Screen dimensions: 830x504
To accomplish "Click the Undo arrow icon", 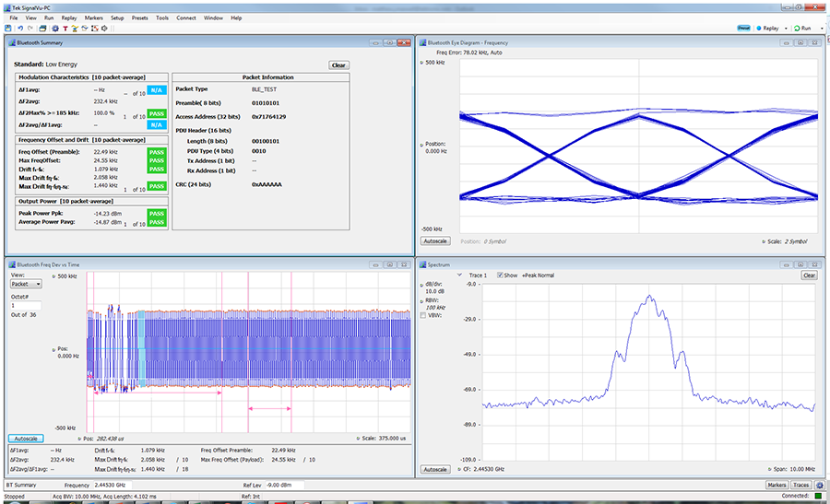I will click(x=18, y=29).
